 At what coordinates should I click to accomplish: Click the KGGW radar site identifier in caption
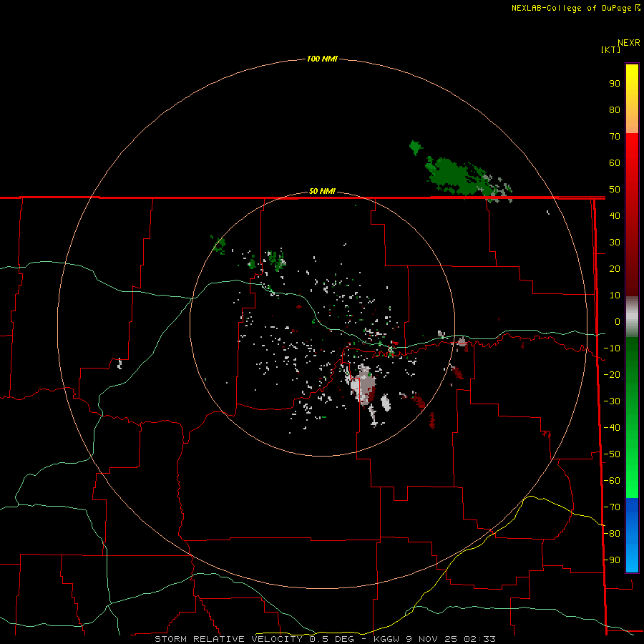pyautogui.click(x=386, y=639)
